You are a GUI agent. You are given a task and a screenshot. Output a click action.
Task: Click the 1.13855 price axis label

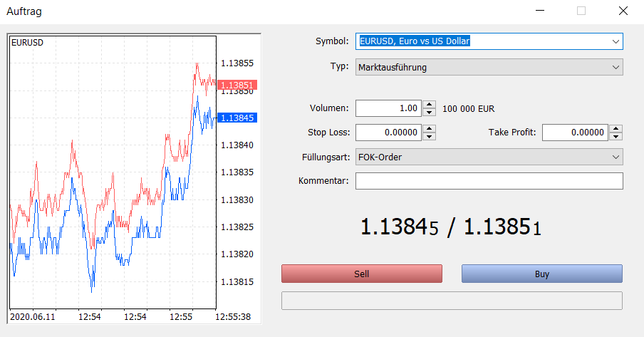237,63
